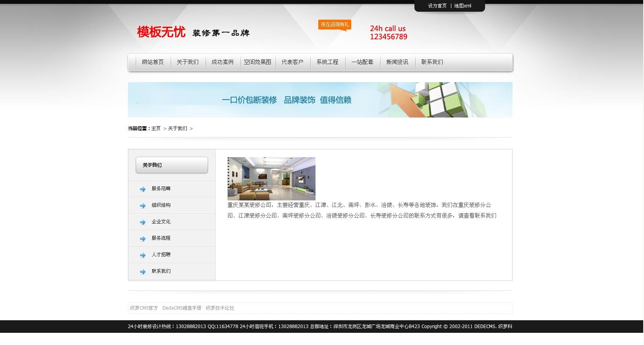Screen dimensions: 644x345
Task: Open the 织梦CMS官方 footer link
Action: click(x=144, y=308)
